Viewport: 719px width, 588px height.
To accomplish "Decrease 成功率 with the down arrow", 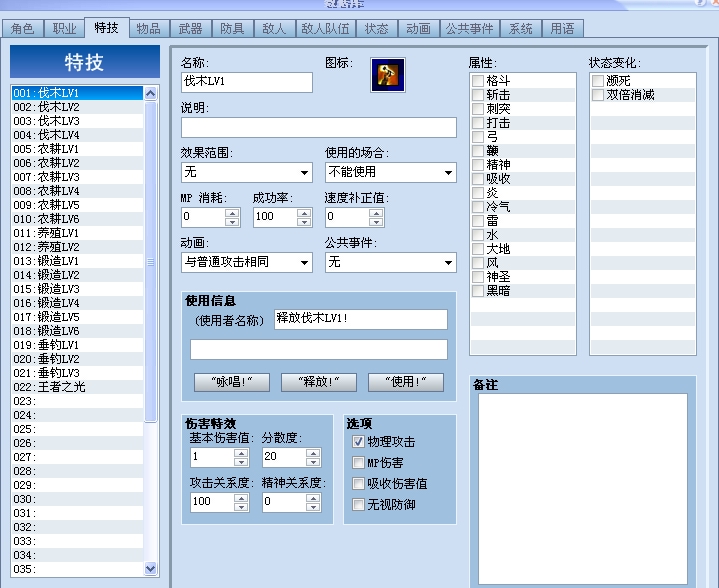I will click(x=304, y=222).
